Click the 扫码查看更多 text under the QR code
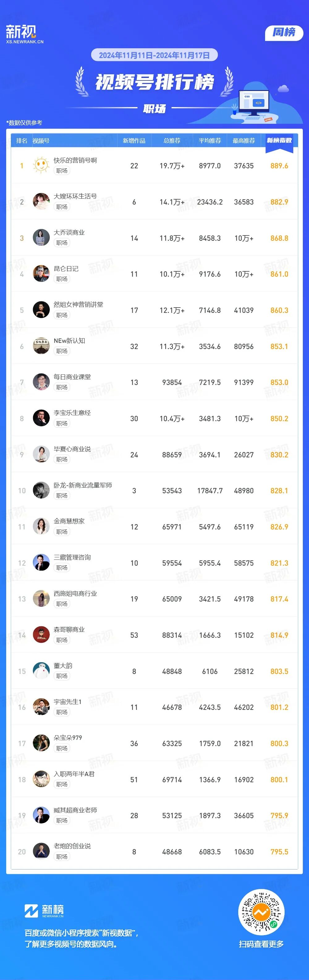This screenshot has width=309, height=980. [x=261, y=944]
